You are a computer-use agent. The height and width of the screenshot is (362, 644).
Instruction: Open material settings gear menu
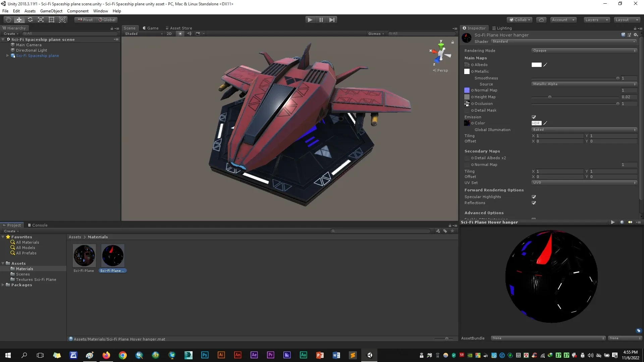[636, 35]
